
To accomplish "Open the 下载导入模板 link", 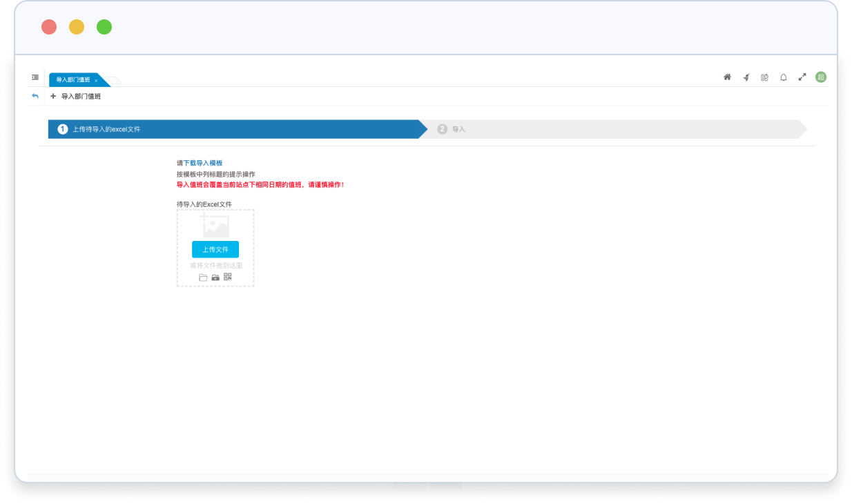I will coord(202,163).
